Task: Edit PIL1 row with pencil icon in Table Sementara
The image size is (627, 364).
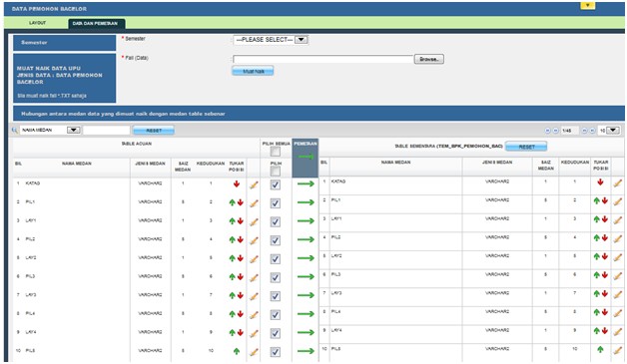Action: tap(617, 201)
